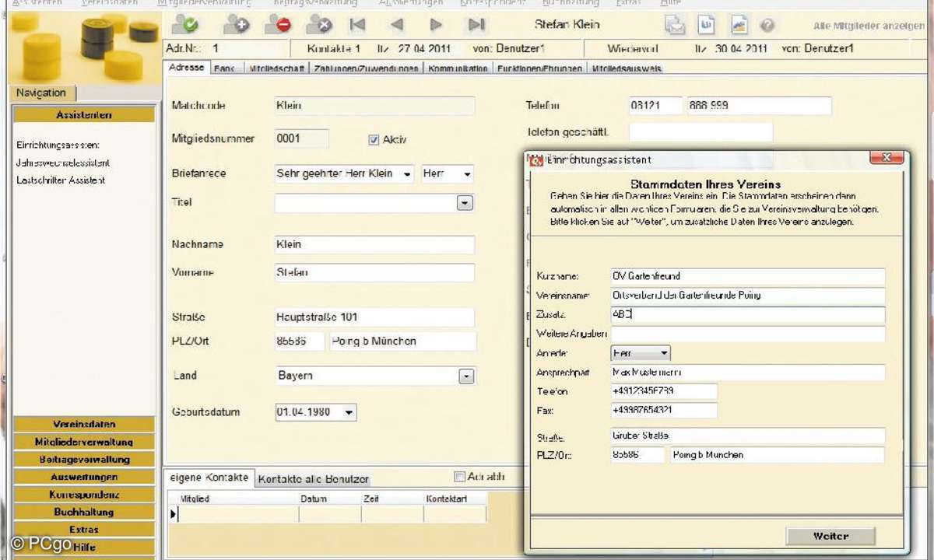Switch to the eigene Kontakte tab

pyautogui.click(x=209, y=478)
